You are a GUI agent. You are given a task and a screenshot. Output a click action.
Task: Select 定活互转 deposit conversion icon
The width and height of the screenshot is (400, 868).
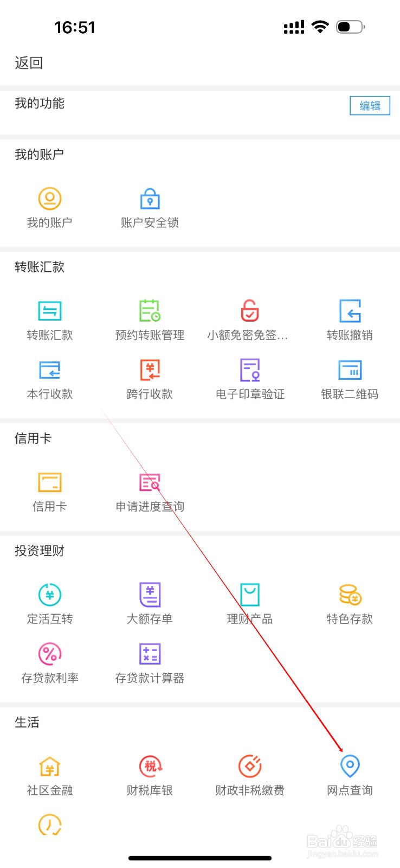coord(50,595)
